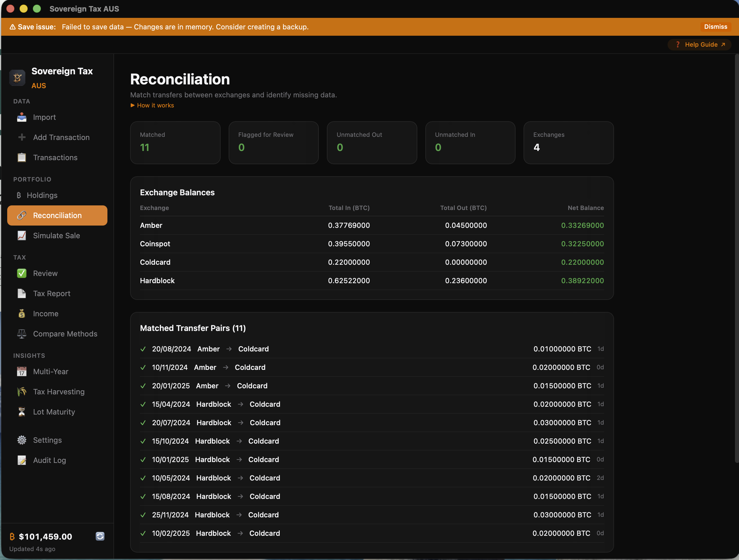Click the green Review checkbox icon

click(21, 273)
